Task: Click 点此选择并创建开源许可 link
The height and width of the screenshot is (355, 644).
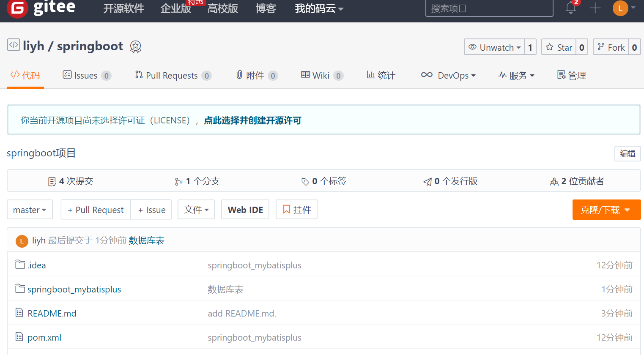Action: [x=252, y=120]
